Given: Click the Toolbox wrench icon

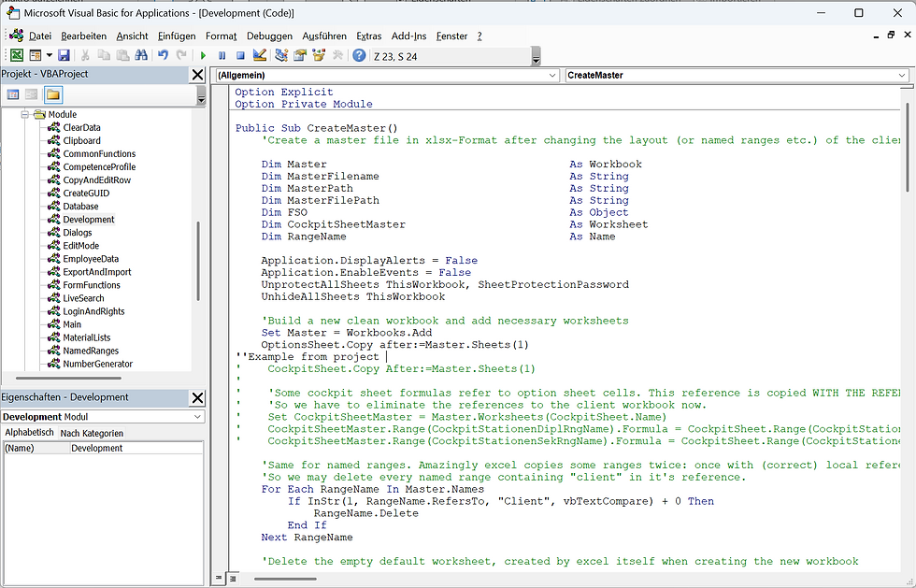Looking at the screenshot, I should [x=337, y=55].
